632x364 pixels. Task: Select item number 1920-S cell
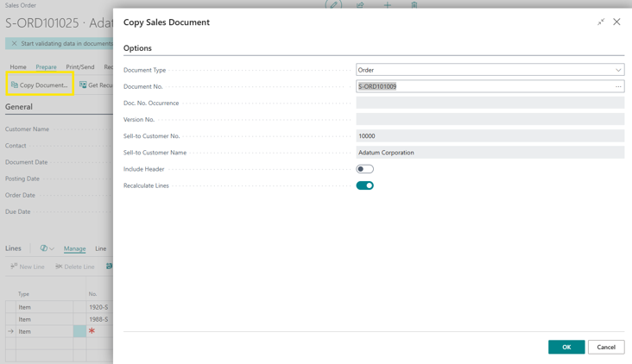99,307
